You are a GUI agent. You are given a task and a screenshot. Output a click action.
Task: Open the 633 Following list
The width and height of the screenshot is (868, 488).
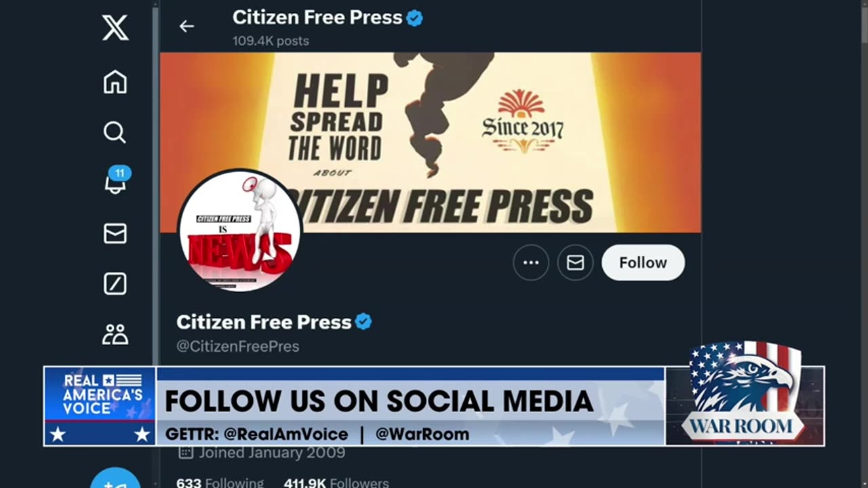tap(220, 483)
